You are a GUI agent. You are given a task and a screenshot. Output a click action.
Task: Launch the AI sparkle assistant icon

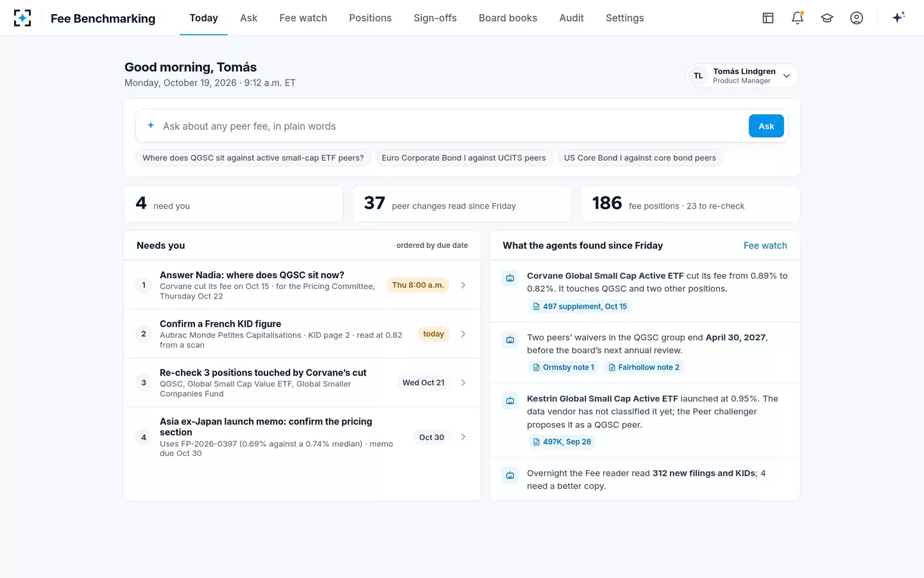tap(898, 17)
